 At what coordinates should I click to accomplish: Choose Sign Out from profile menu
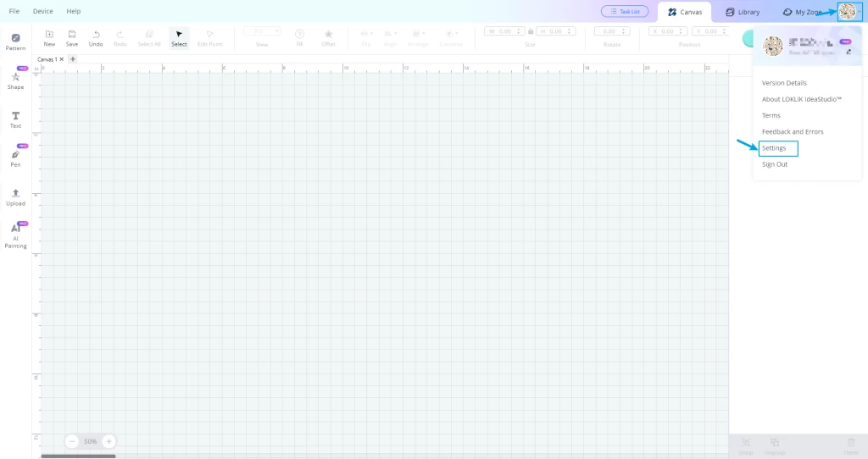pos(775,164)
